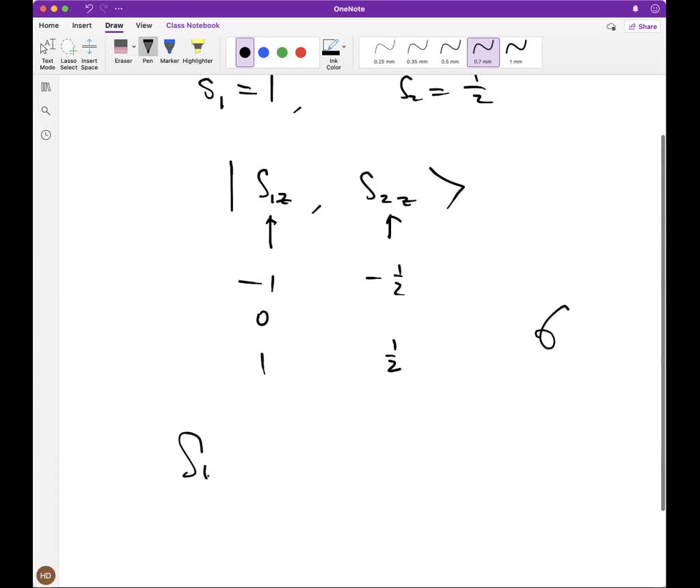Set pen thickness to 0.5 mm
The height and width of the screenshot is (588, 700).
click(x=450, y=53)
